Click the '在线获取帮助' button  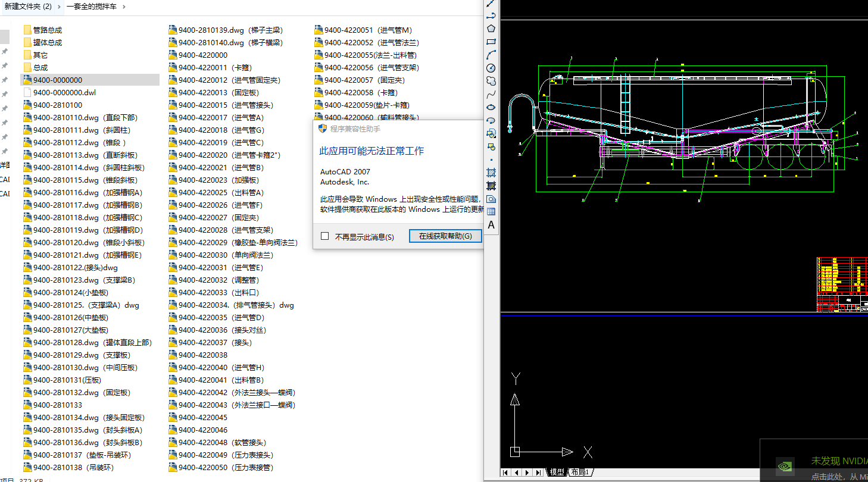click(445, 236)
